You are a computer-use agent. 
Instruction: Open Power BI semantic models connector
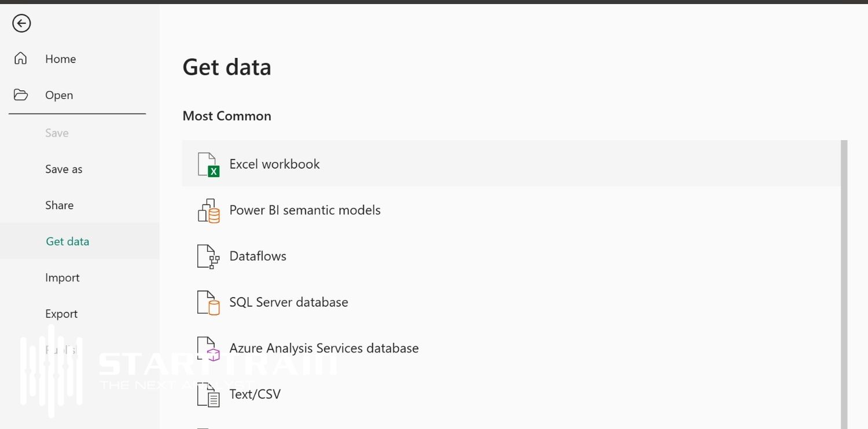tap(305, 210)
